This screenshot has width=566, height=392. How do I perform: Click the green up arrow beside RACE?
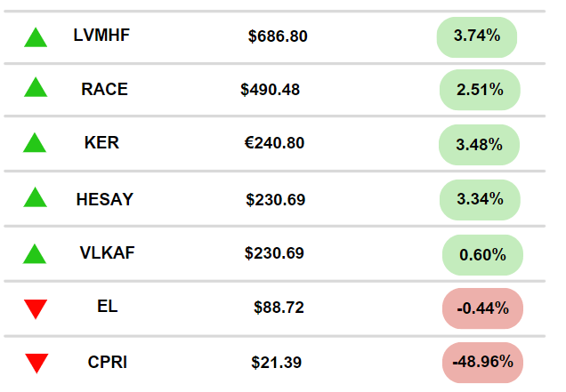coord(36,87)
